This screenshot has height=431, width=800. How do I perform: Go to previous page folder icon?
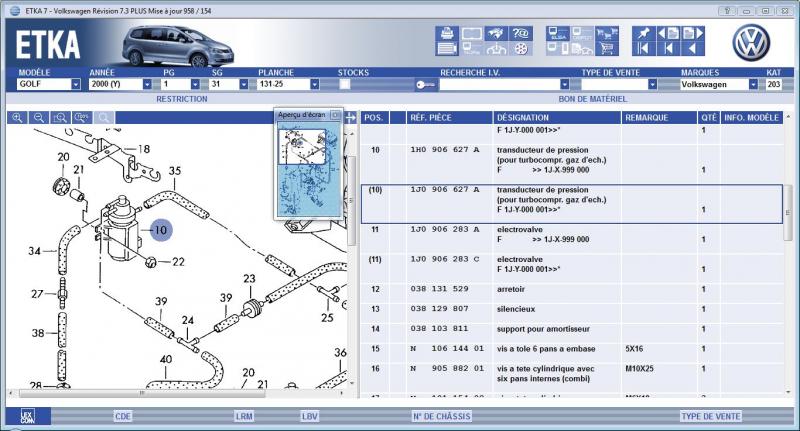pos(668,34)
